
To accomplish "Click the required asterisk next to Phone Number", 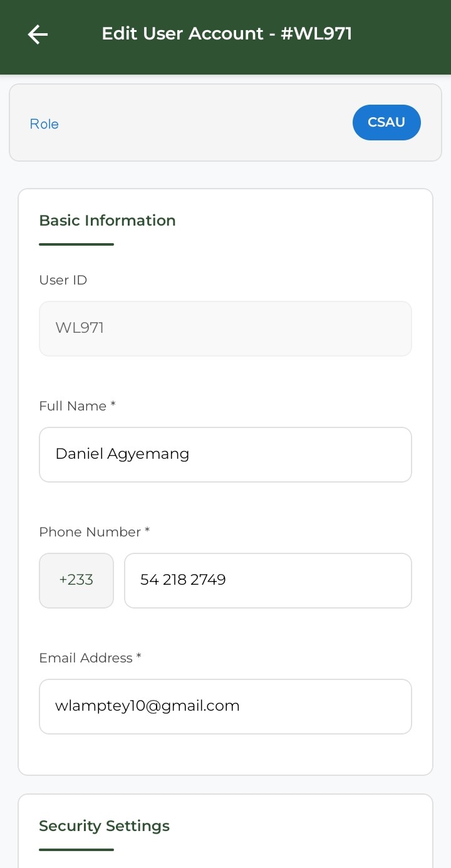I will pyautogui.click(x=147, y=531).
